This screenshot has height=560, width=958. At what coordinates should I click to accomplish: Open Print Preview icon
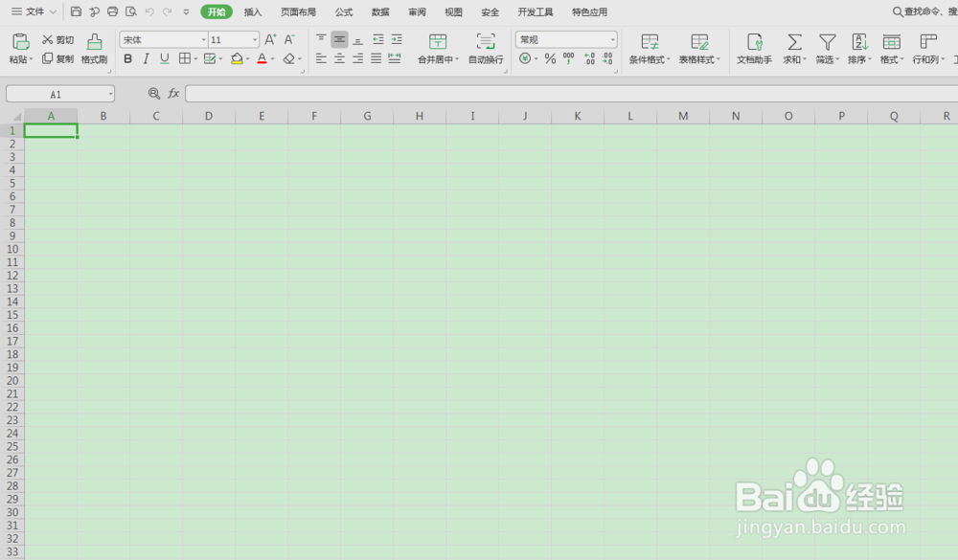click(x=130, y=11)
